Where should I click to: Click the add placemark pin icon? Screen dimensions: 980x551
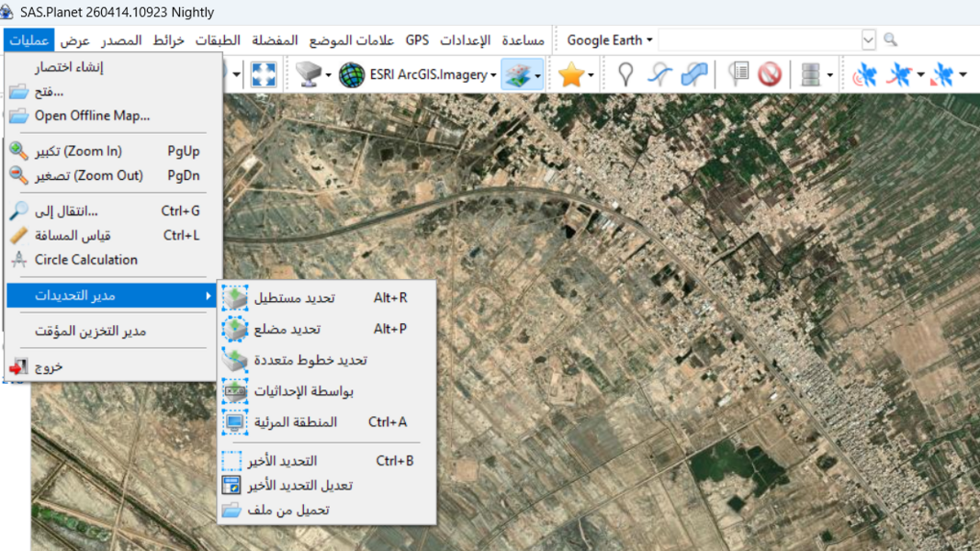(625, 74)
